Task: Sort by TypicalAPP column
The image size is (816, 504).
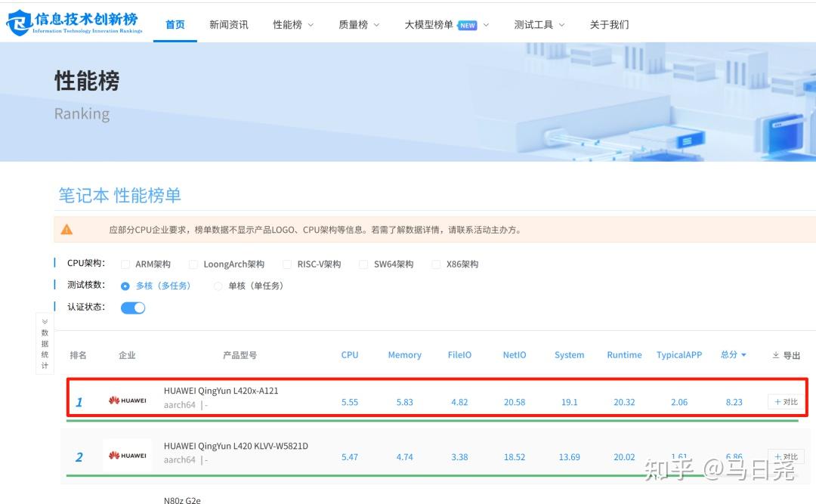Action: click(679, 354)
